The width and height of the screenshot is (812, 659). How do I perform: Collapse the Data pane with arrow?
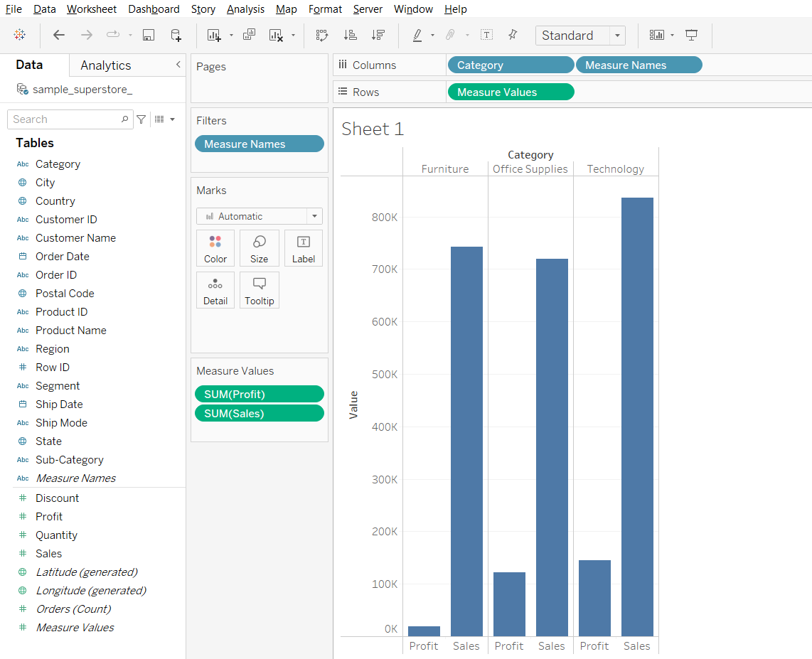(178, 65)
